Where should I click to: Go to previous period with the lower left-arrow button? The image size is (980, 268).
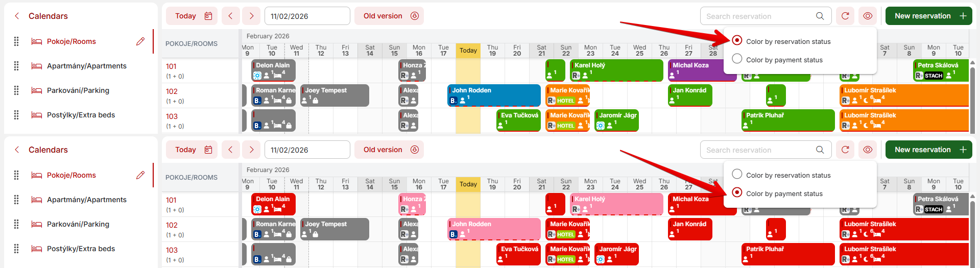click(230, 150)
